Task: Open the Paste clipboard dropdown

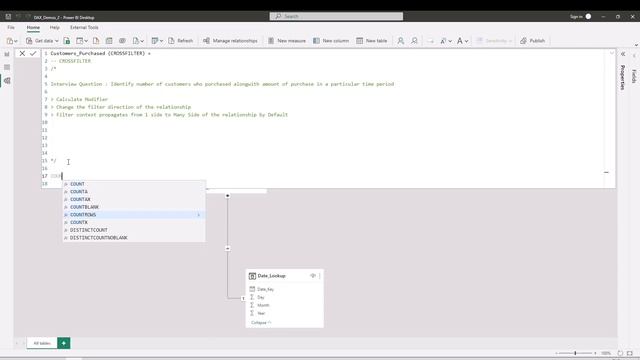Action: (12, 41)
